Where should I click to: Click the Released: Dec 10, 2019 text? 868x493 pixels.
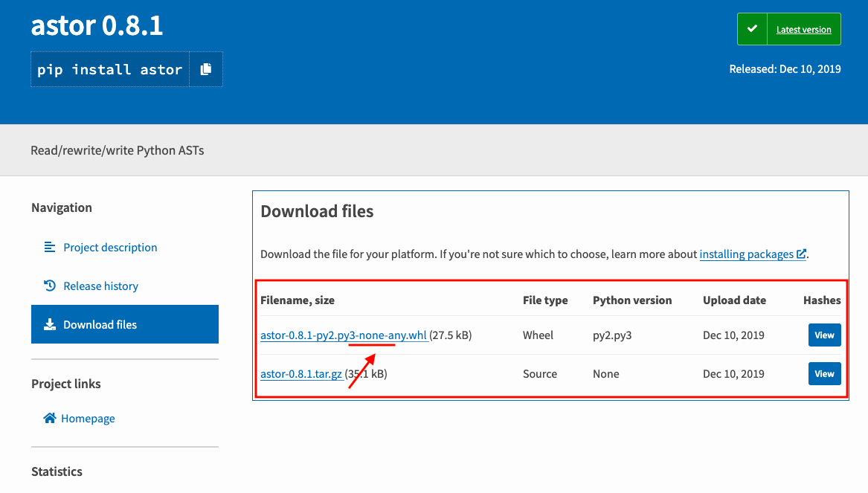pyautogui.click(x=785, y=69)
